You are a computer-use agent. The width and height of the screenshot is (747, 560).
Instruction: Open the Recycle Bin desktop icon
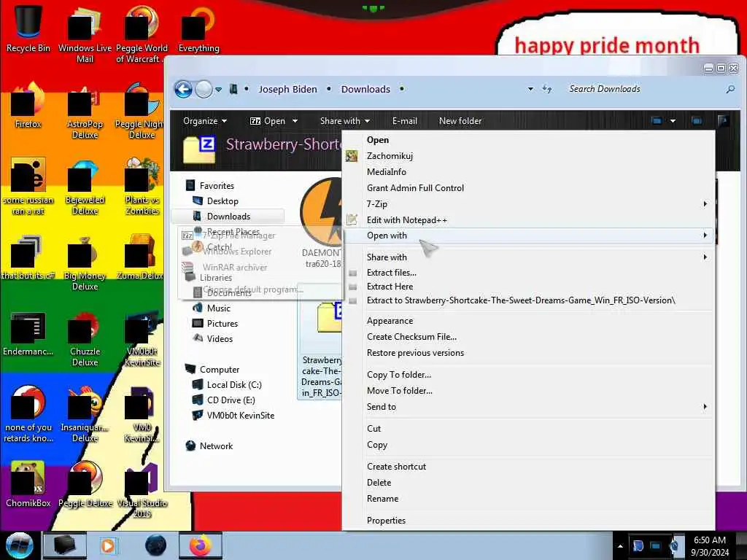click(28, 28)
